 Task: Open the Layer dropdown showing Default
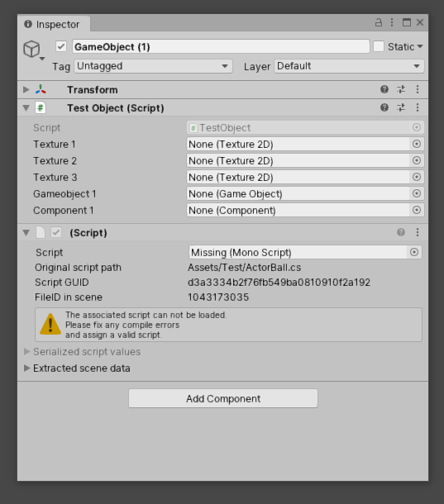click(x=349, y=66)
